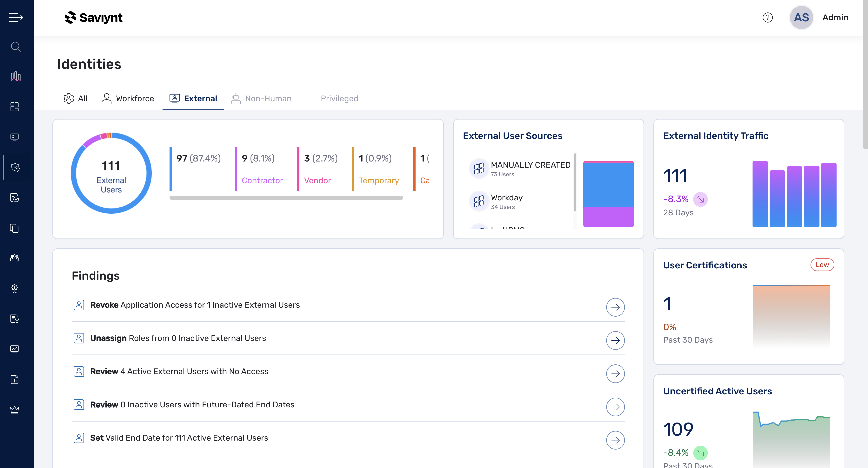Open Review 4 Active External Users finding
This screenshot has height=468, width=868.
[x=616, y=374]
